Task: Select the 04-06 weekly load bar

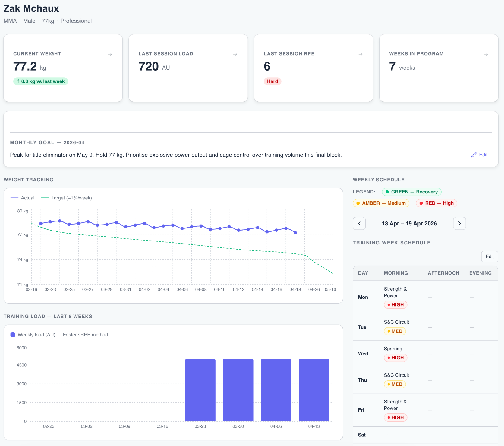Action: click(276, 390)
